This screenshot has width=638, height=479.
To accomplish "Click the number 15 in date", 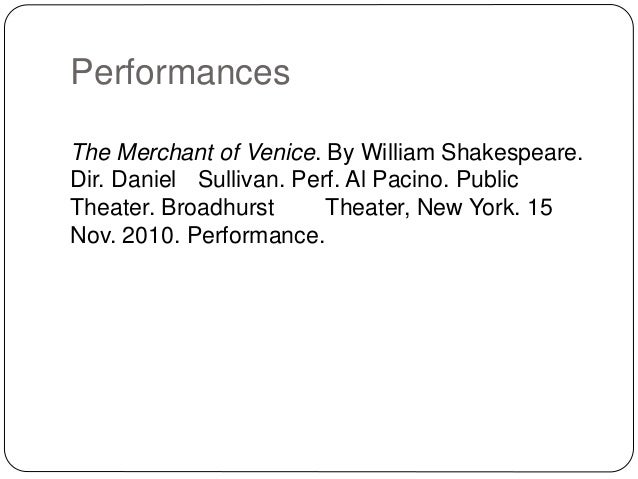I will click(540, 207).
